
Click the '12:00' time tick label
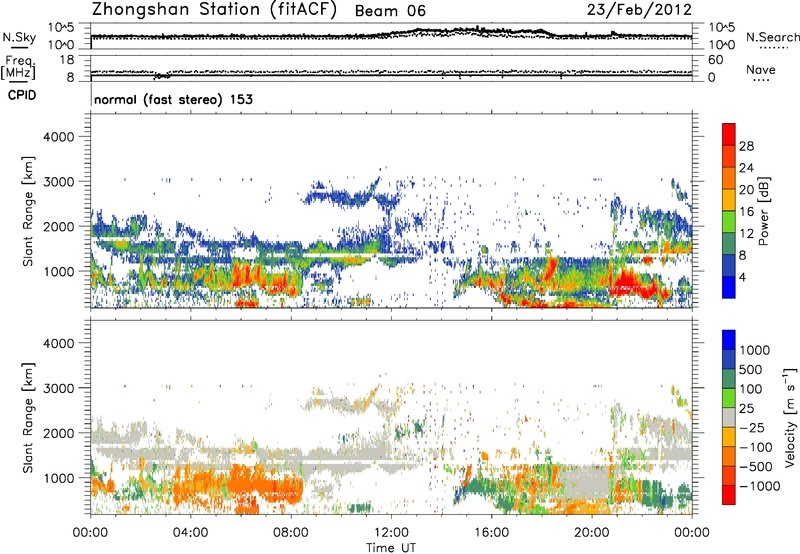pos(391,533)
